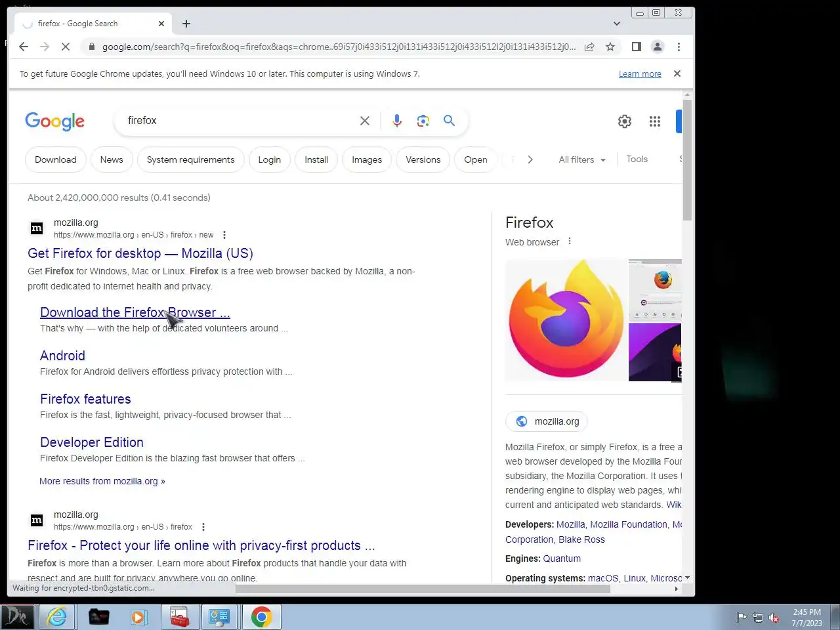Switch to Chrome from the taskbar

tap(261, 617)
